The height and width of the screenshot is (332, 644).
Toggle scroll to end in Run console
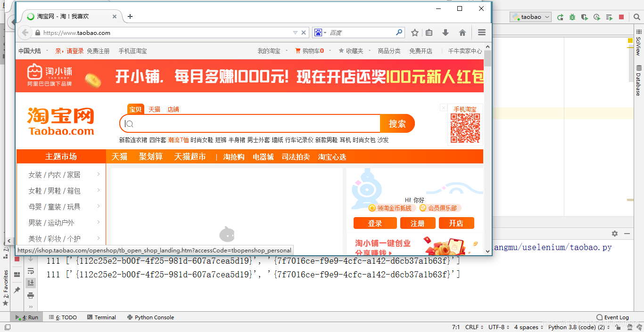[x=31, y=283]
